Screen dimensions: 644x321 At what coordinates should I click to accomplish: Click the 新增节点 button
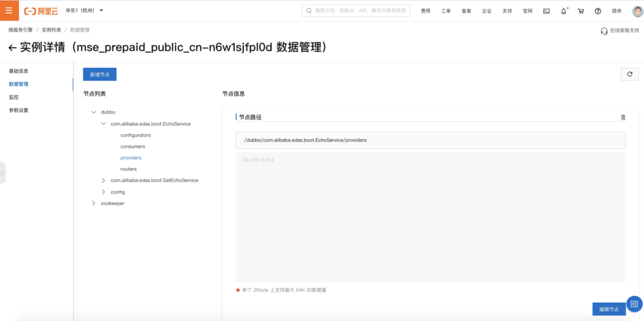coord(100,74)
